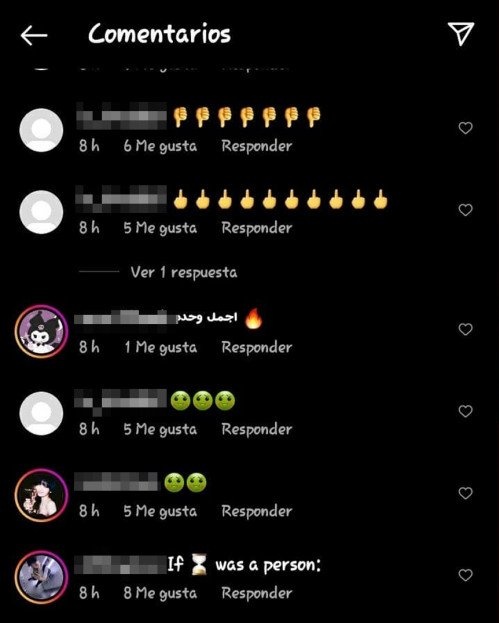Screen dimensions: 499x623
Task: Open avatar beside 'If was a person' comment
Action: click(x=41, y=577)
